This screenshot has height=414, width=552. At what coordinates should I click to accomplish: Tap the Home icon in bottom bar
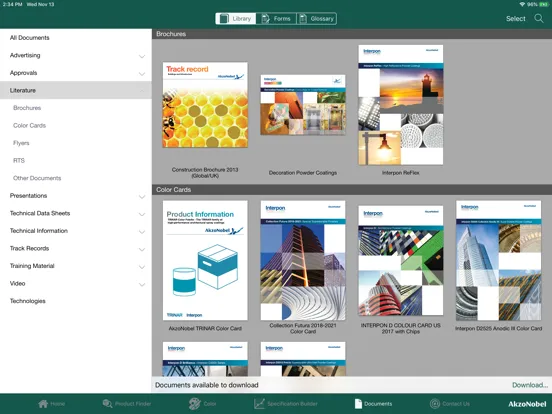[x=43, y=403]
